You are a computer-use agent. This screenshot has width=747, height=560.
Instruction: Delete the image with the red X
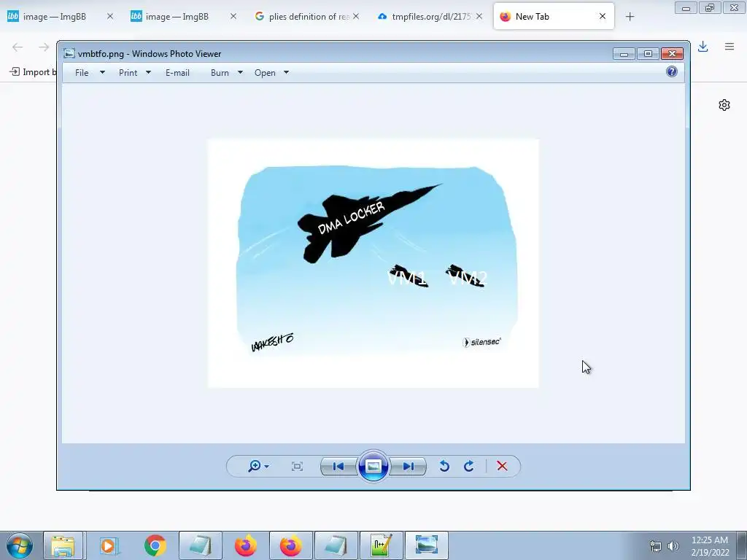coord(502,466)
